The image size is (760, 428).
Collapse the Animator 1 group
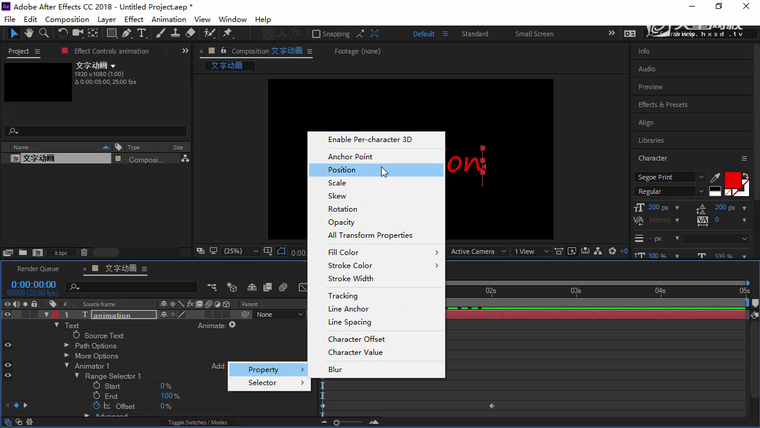point(67,366)
